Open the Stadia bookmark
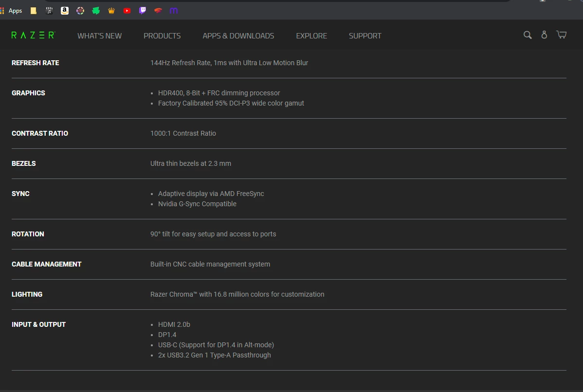This screenshot has height=392, width=583. (x=158, y=11)
